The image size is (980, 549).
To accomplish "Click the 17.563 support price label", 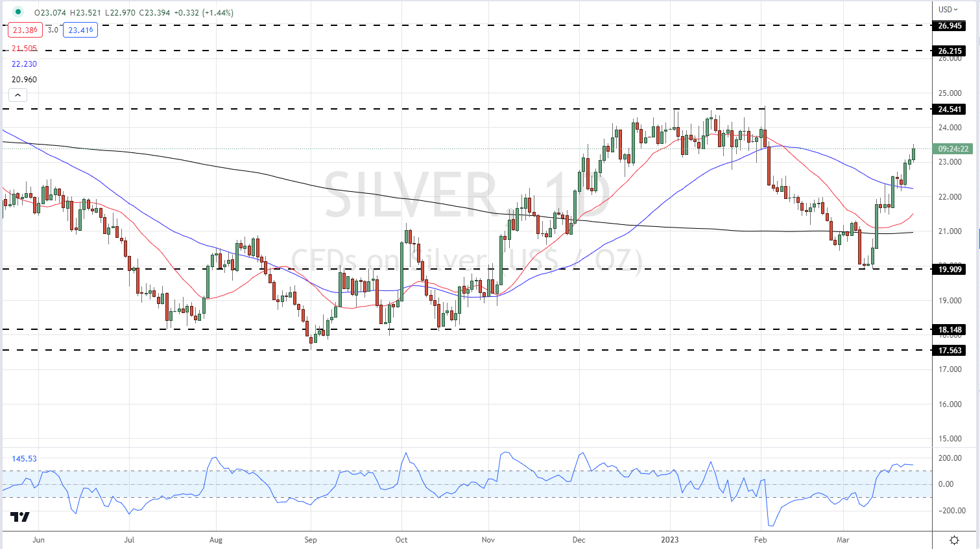I will pos(950,351).
